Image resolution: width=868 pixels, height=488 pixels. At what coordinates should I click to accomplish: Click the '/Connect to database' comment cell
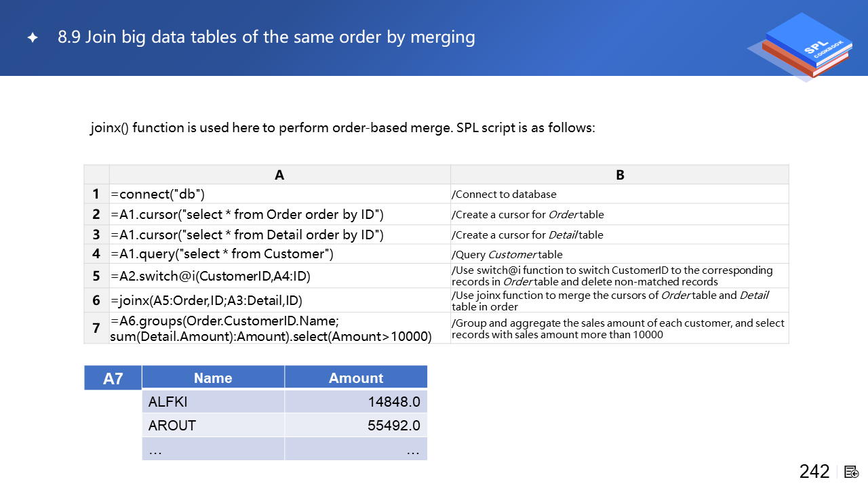(x=504, y=195)
